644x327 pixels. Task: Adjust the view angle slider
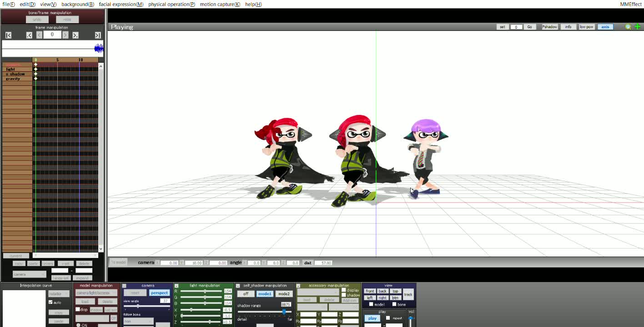tap(146, 306)
